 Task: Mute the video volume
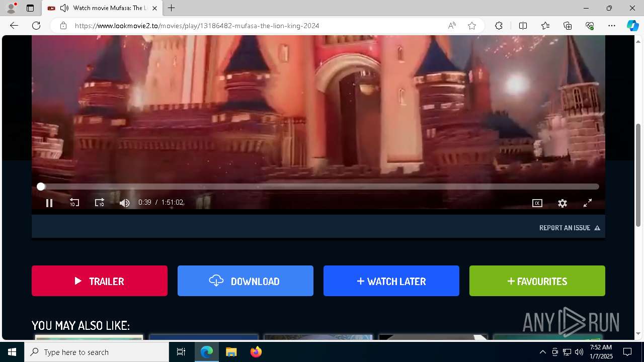coord(125,203)
